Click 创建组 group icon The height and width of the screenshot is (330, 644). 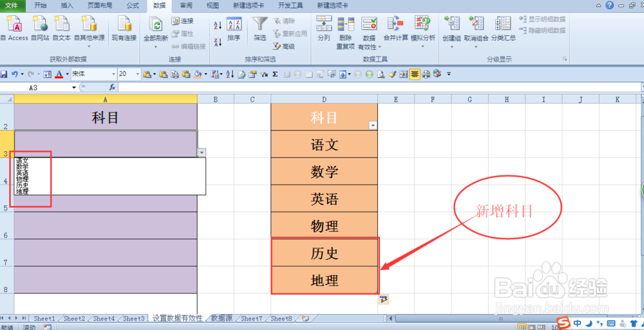click(452, 23)
